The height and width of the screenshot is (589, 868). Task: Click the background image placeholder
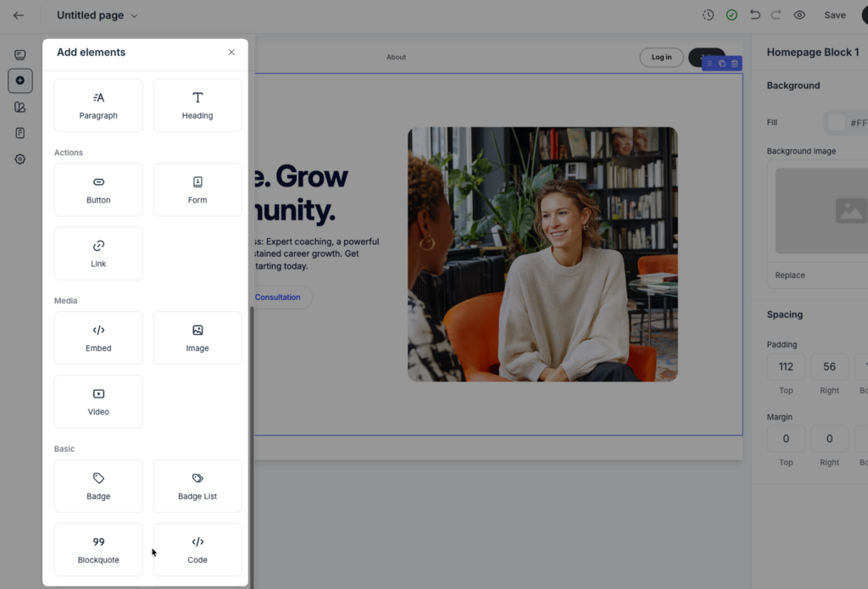[x=821, y=211]
